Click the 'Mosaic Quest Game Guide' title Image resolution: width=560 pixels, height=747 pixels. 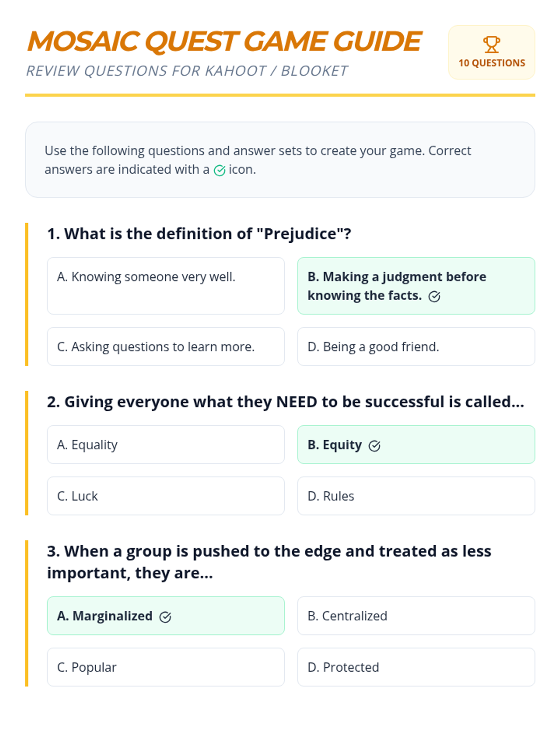pos(224,41)
